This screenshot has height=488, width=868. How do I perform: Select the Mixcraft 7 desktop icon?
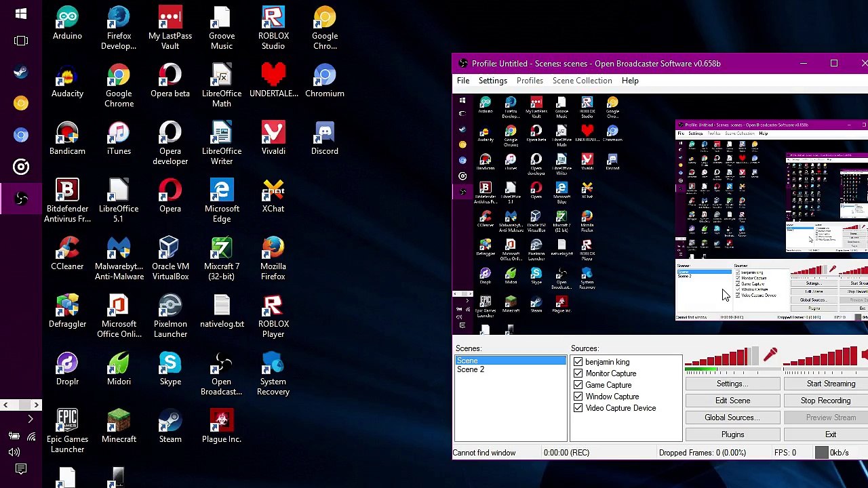(x=222, y=258)
